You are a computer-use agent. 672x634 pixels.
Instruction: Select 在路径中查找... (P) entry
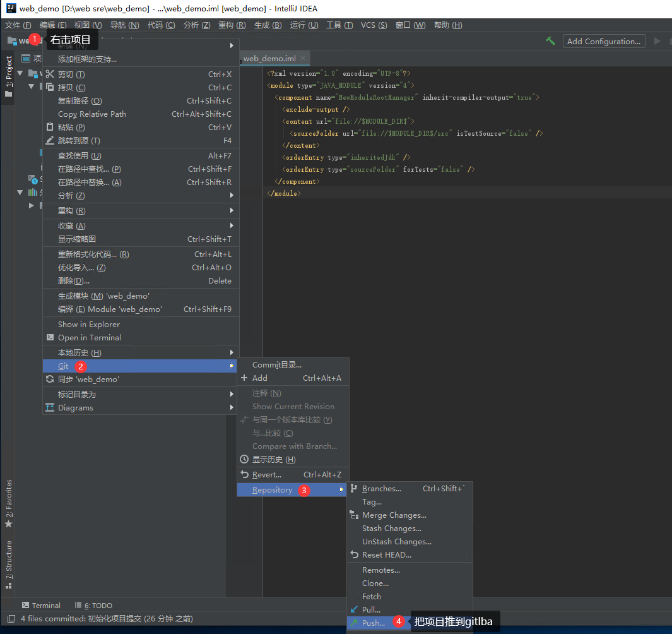click(x=141, y=169)
